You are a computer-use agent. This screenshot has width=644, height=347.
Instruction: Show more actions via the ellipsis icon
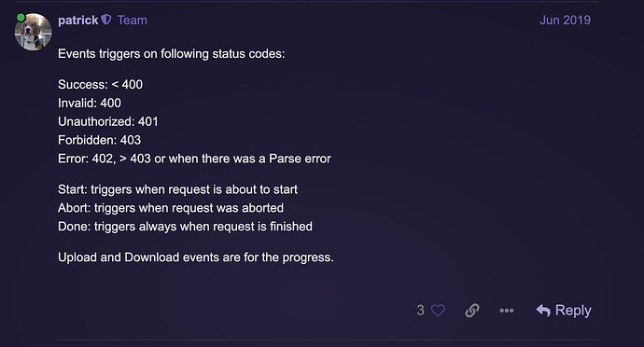[507, 311]
